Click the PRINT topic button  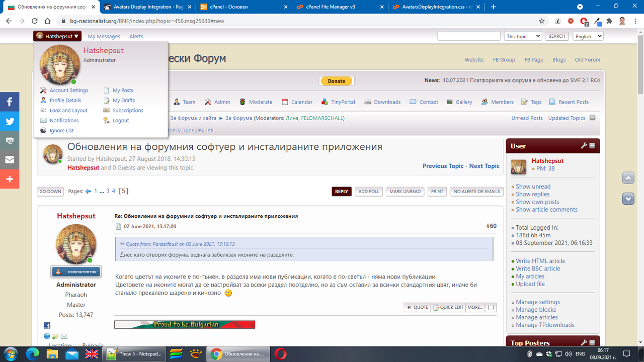pyautogui.click(x=437, y=192)
